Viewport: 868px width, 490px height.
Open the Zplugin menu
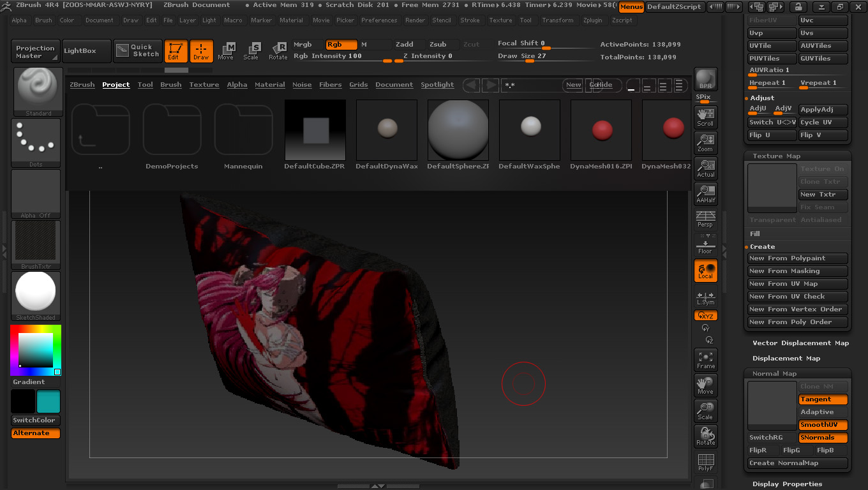[593, 20]
